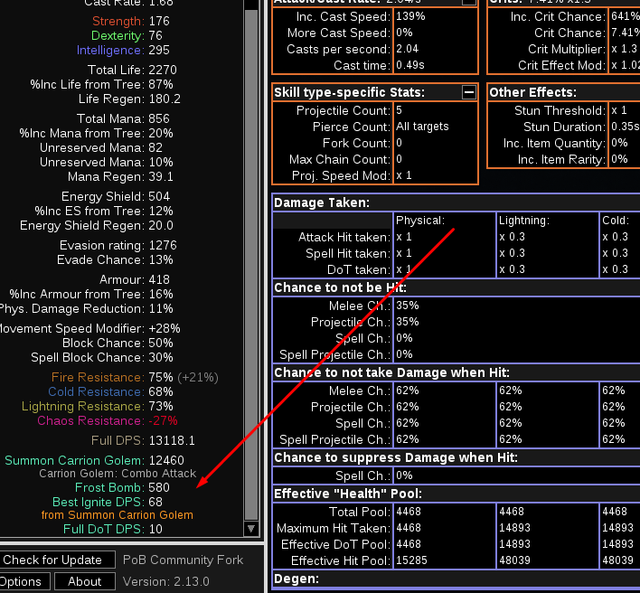Image resolution: width=640 pixels, height=593 pixels.
Task: Click the Total Mana 856 stat
Action: point(123,119)
